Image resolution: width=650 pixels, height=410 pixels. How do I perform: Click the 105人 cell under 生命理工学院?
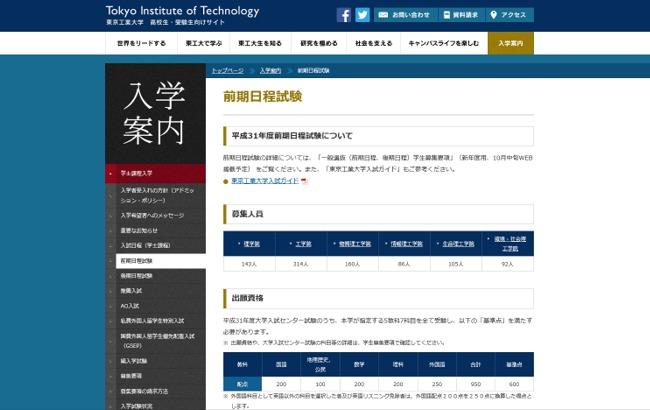[456, 264]
